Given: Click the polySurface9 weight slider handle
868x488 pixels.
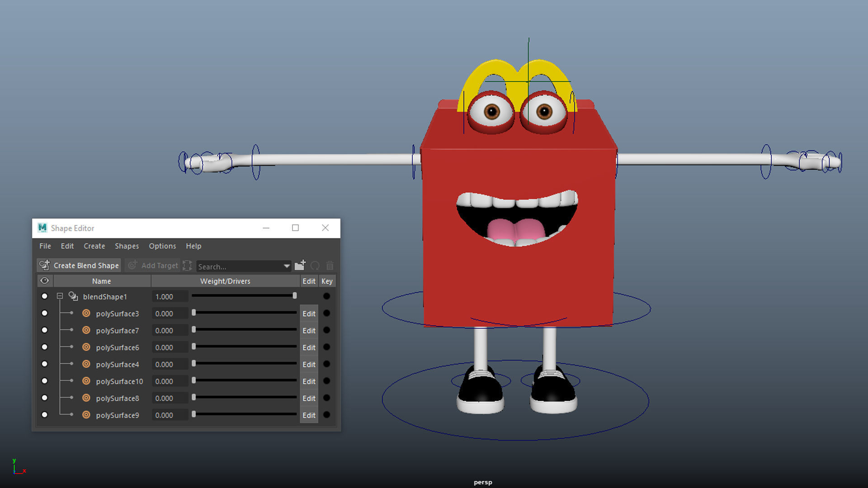Looking at the screenshot, I should point(193,414).
